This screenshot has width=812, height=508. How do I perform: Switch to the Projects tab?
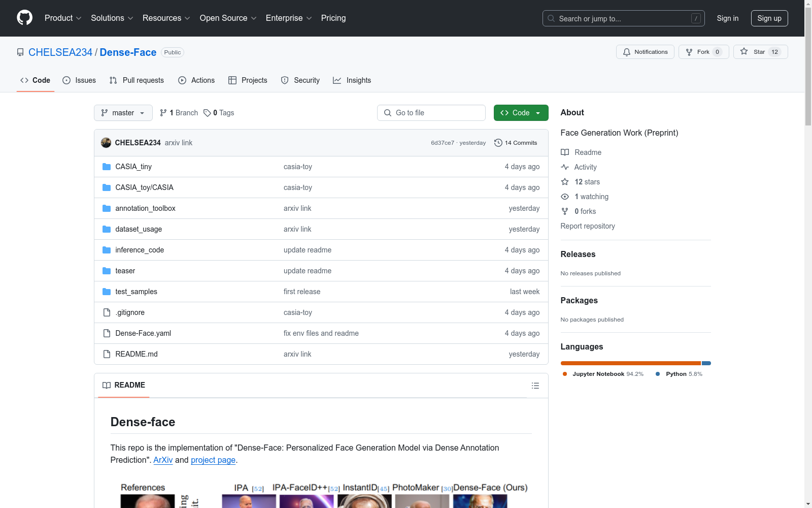click(x=248, y=80)
